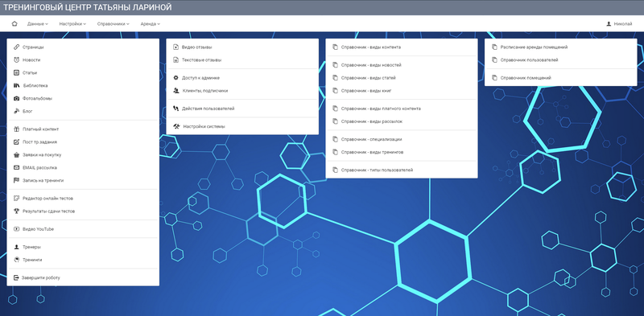Image resolution: width=644 pixels, height=316 pixels.
Task: Click the document icon beside Статьи
Action: coord(16,72)
